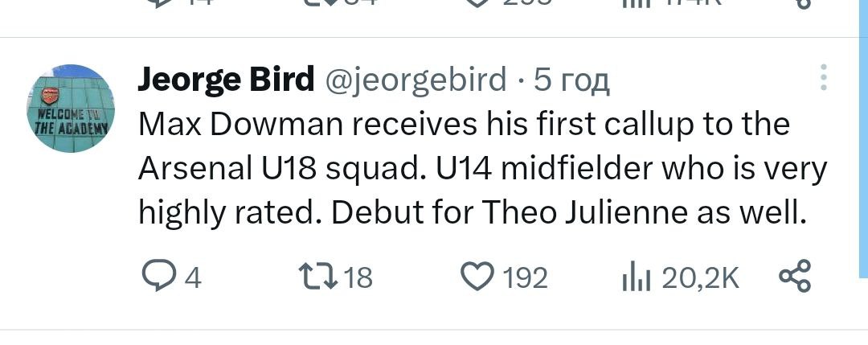This screenshot has width=868, height=345.
Task: Click the reply speech bubble icon
Action: pos(161,277)
